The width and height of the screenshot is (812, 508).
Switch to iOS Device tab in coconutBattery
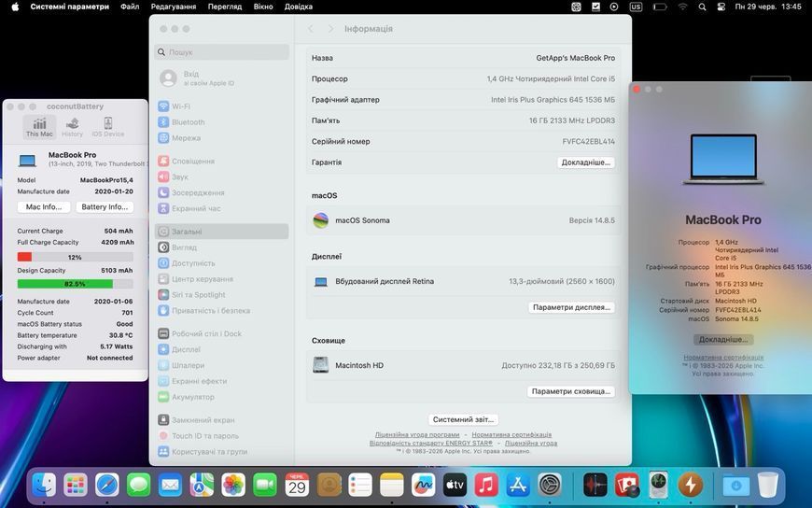(107, 127)
